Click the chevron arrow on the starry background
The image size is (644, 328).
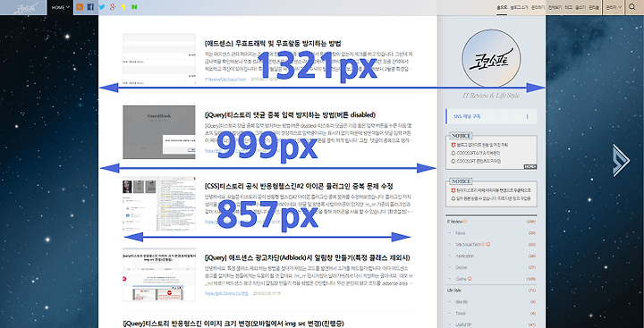[621, 160]
